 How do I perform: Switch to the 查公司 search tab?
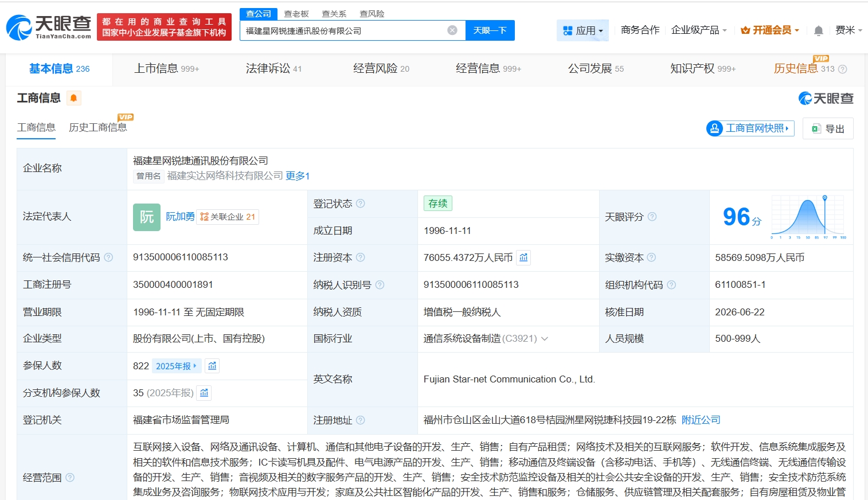coord(259,14)
